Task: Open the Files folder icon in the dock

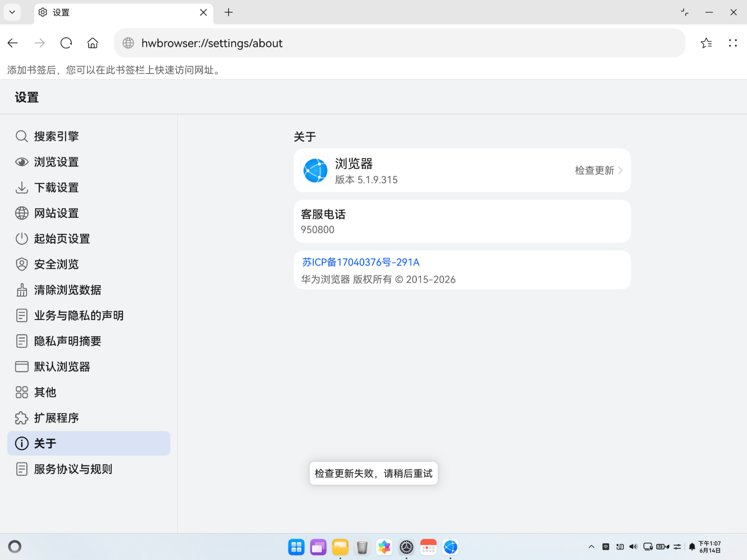Action: coord(340,547)
